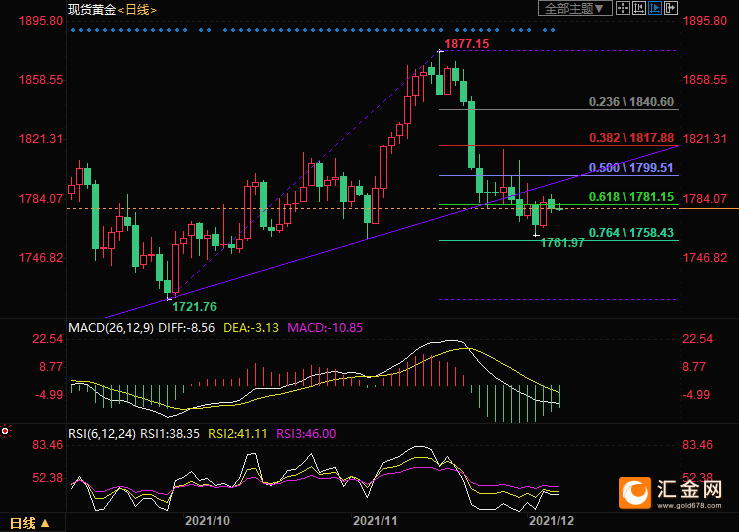The height and width of the screenshot is (532, 739).
Task: Expand the 日线 period selector arrow
Action: 45,523
